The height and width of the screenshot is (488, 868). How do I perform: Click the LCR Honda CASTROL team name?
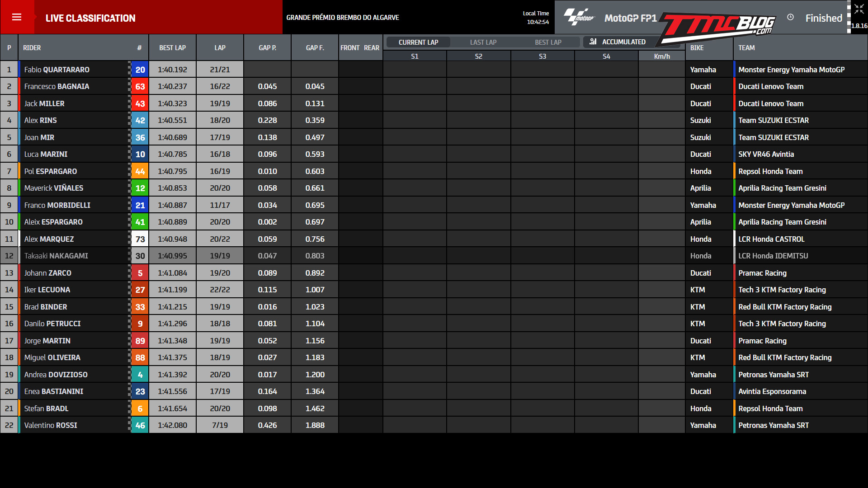point(771,239)
